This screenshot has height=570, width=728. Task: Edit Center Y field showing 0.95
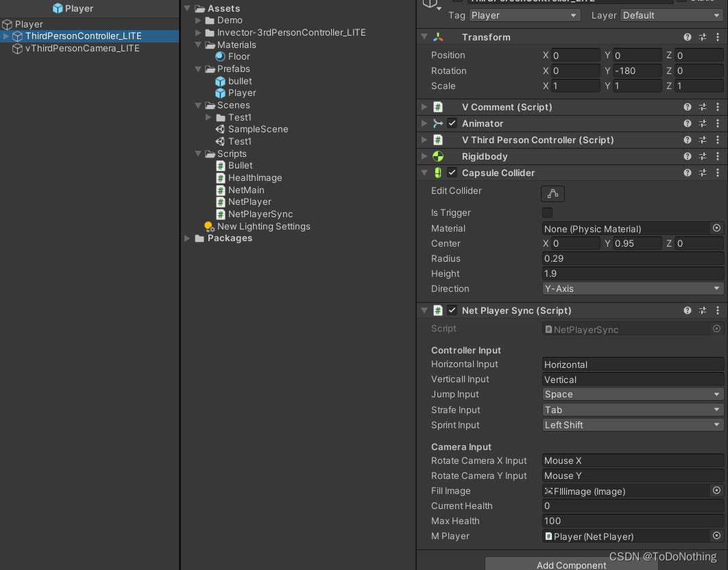(x=637, y=243)
